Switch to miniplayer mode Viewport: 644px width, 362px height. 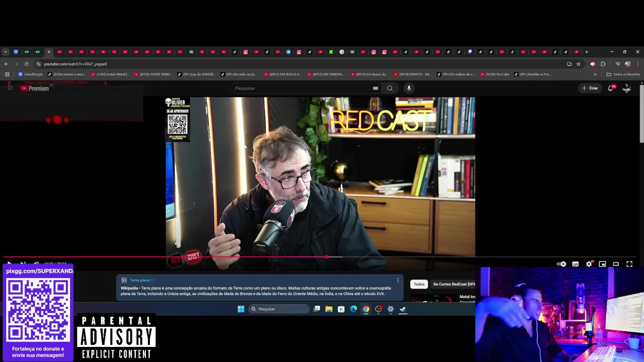(602, 264)
